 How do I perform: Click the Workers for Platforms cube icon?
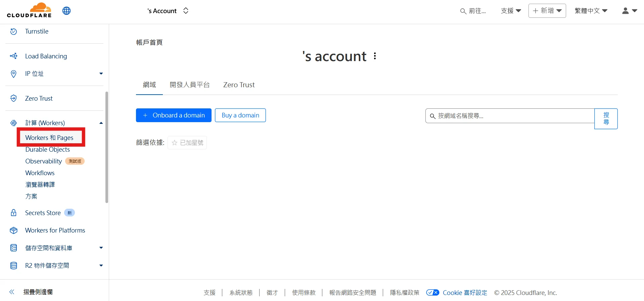[13, 230]
